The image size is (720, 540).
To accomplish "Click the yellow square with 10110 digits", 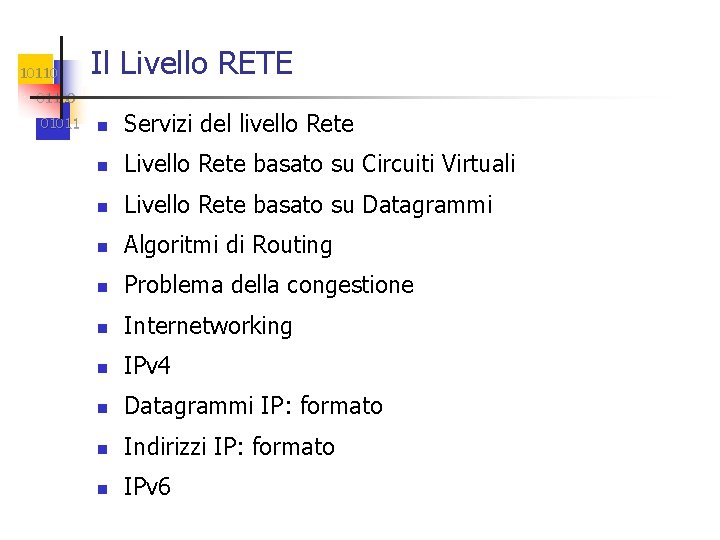I will click(35, 69).
